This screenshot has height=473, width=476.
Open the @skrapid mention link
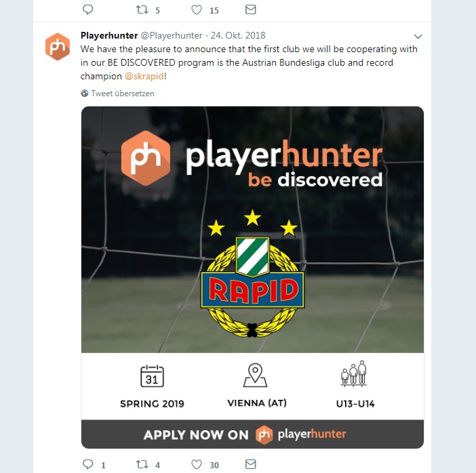pyautogui.click(x=144, y=76)
